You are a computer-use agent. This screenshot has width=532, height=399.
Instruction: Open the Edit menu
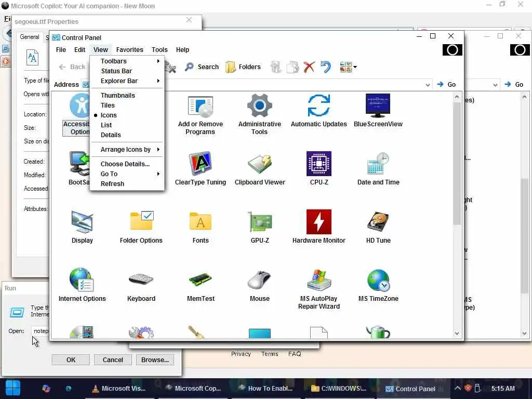click(79, 49)
